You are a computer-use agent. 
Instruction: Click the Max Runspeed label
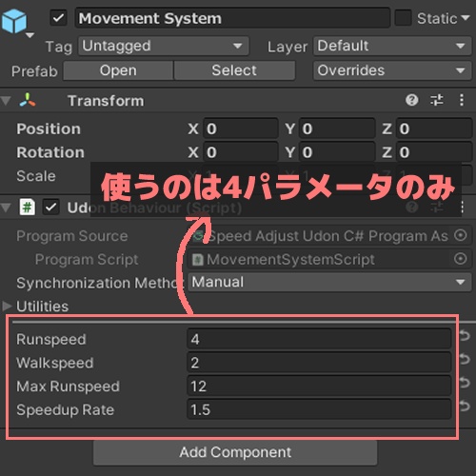tap(68, 387)
